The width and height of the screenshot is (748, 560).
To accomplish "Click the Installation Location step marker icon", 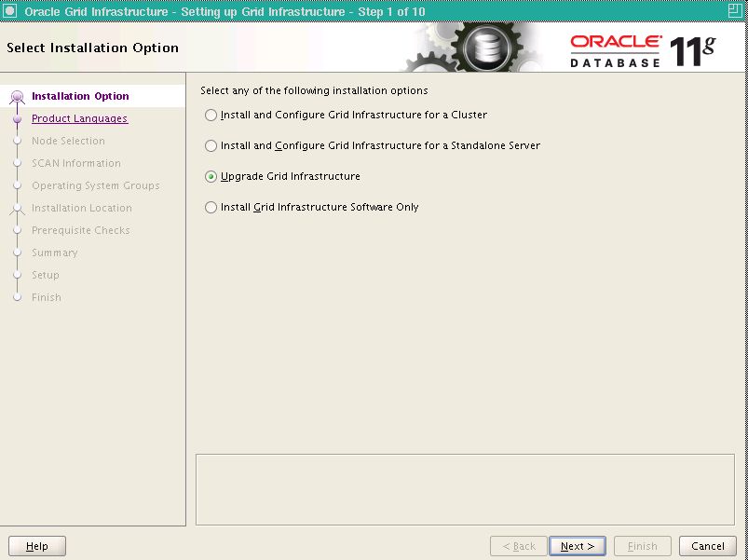I will 17,209.
